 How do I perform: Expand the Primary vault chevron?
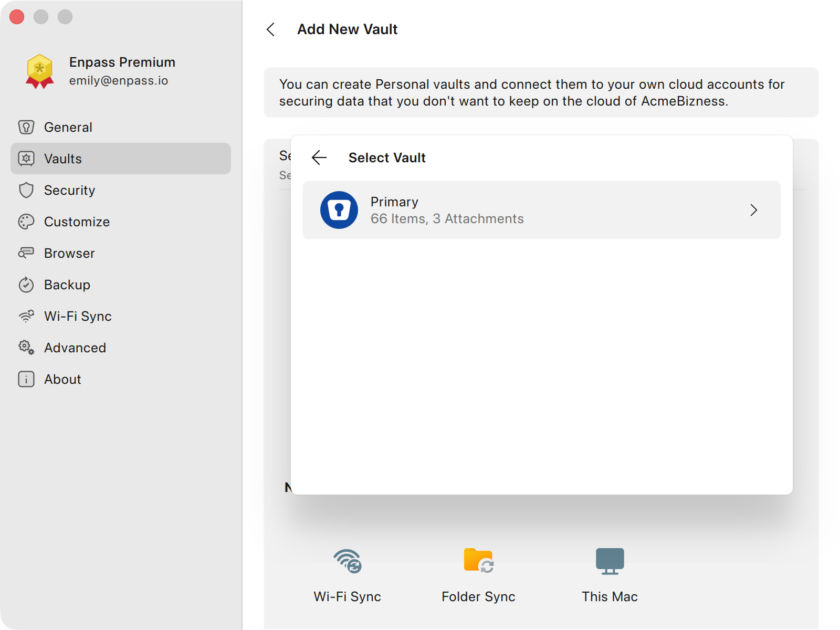pos(754,210)
